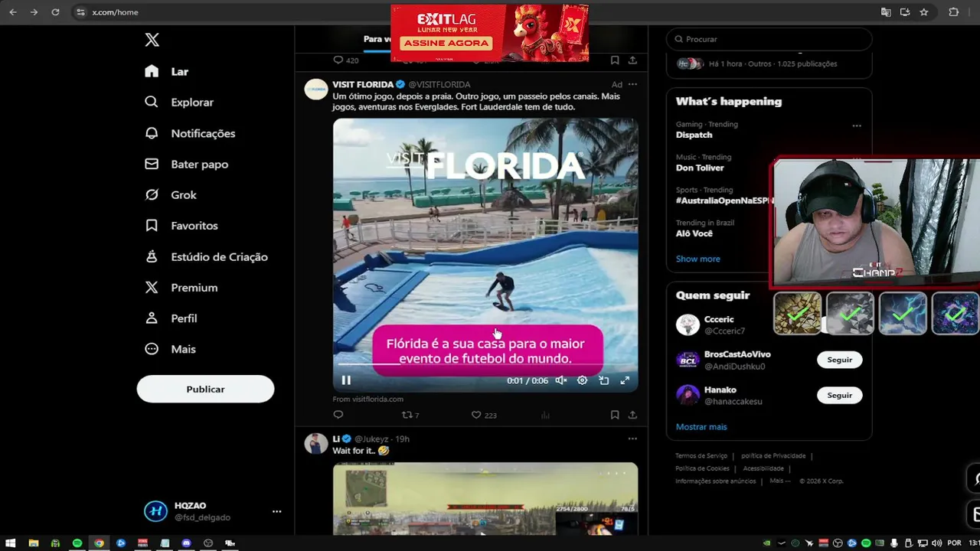Bookmark this page with the star icon

coord(924,12)
